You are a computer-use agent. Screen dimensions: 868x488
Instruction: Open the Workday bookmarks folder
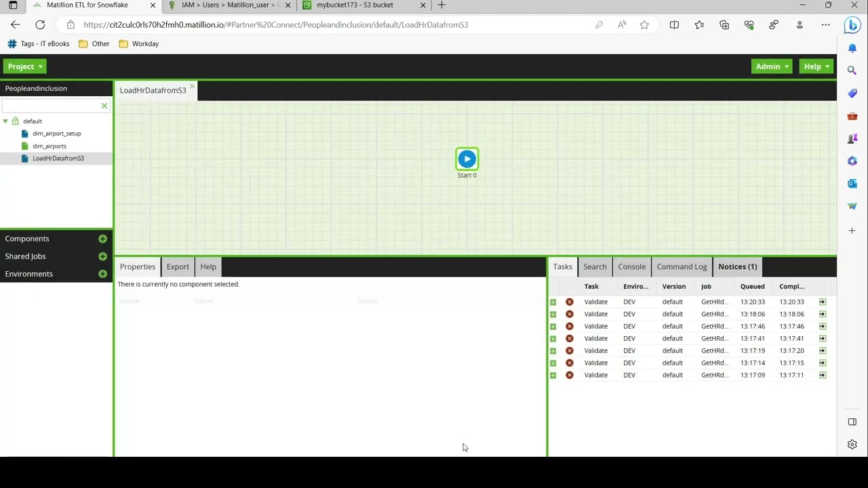(138, 44)
